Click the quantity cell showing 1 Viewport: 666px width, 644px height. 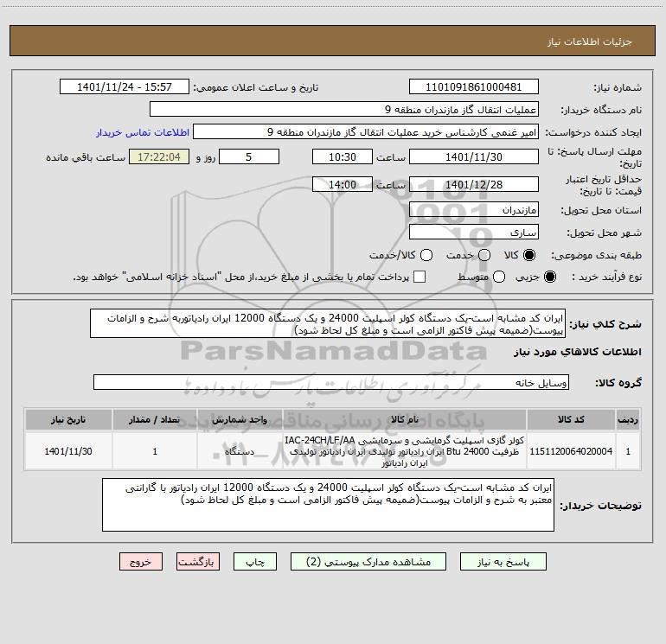[x=155, y=451]
